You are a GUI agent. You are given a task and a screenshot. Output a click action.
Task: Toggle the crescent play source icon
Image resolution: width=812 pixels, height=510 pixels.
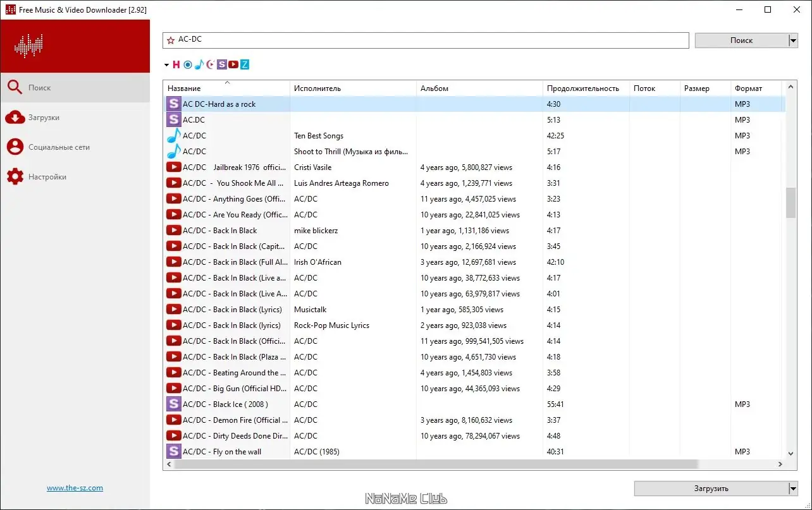210,64
